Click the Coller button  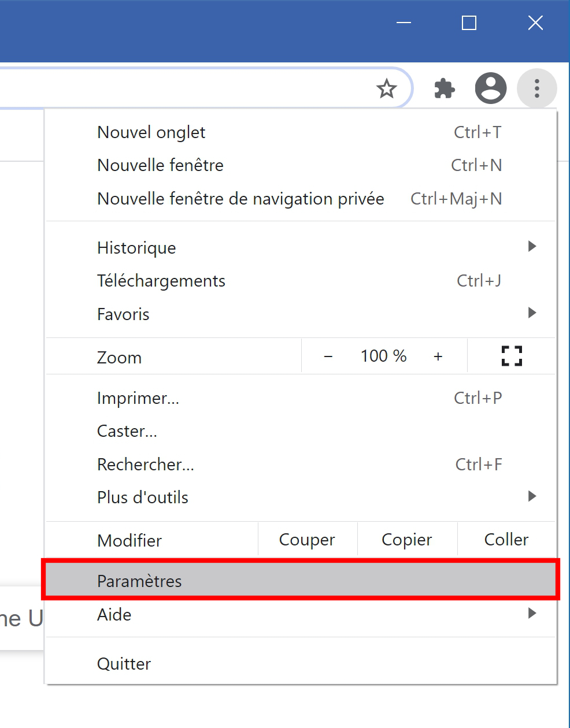[x=506, y=540]
